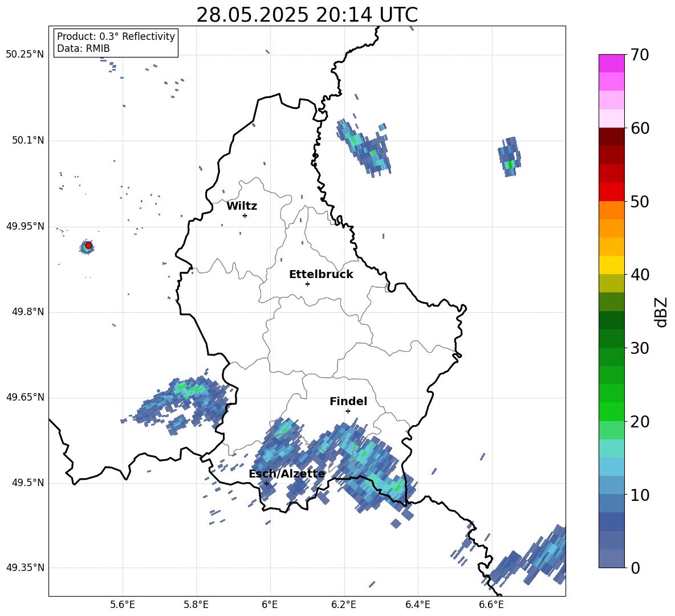Viewport: 675px width, 616px height.
Task: Pick the dark maroon colorbar segment below 60
Action: pos(611,136)
